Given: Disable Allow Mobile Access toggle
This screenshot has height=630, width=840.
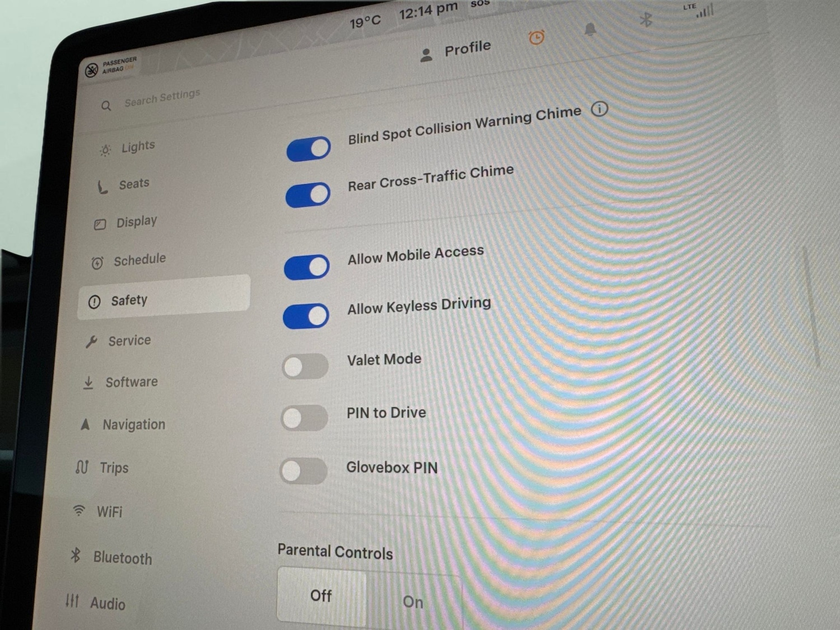Looking at the screenshot, I should 307,267.
